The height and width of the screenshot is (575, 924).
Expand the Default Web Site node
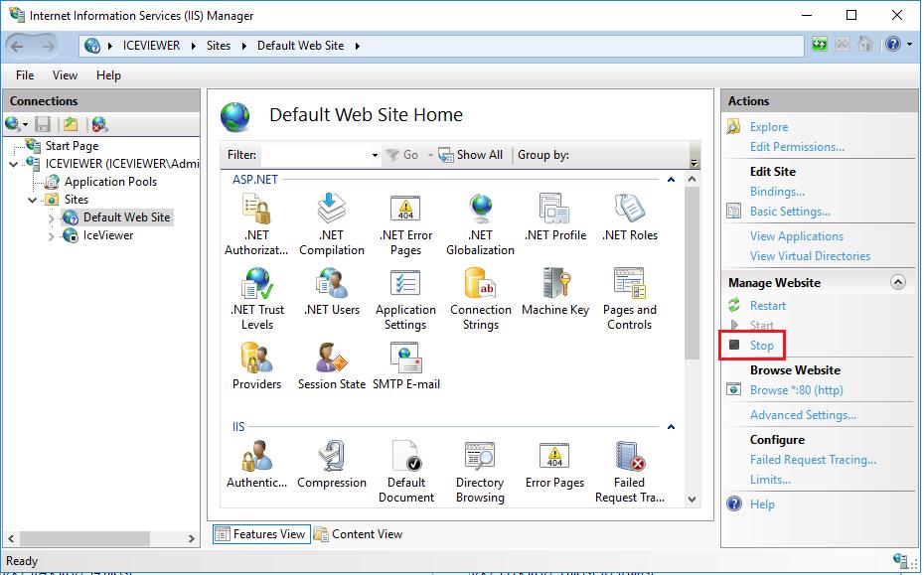(51, 217)
